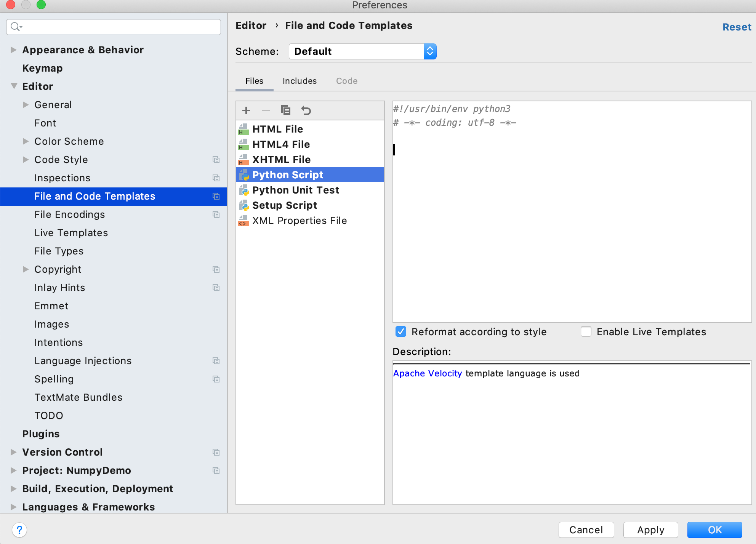The width and height of the screenshot is (756, 544).
Task: Click the copy-settings icon beside Code Style
Action: tap(216, 160)
